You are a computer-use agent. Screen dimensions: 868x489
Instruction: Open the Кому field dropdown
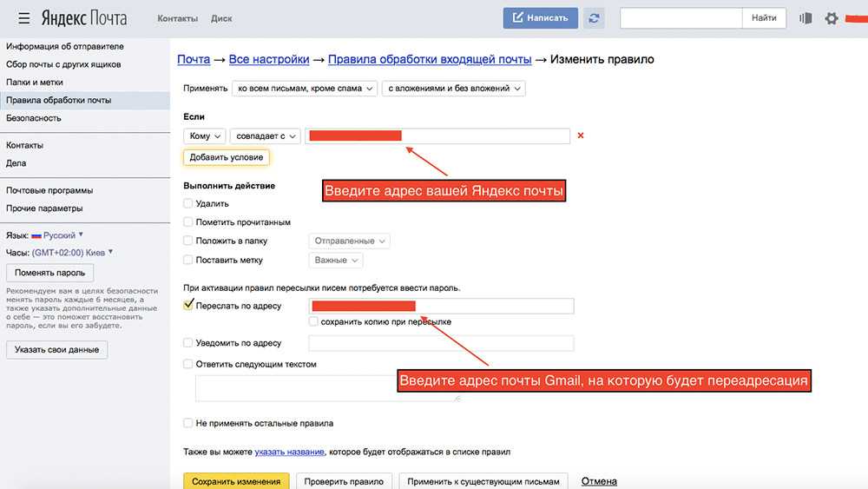point(205,136)
